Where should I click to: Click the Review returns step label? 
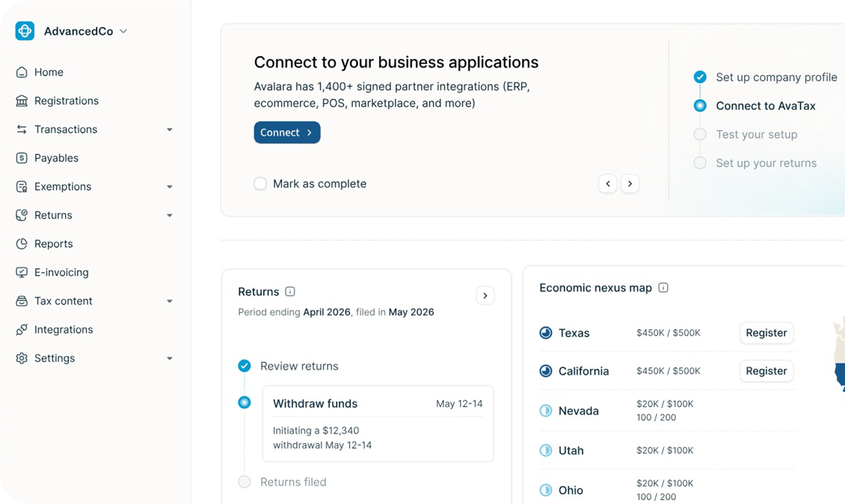[x=299, y=366]
